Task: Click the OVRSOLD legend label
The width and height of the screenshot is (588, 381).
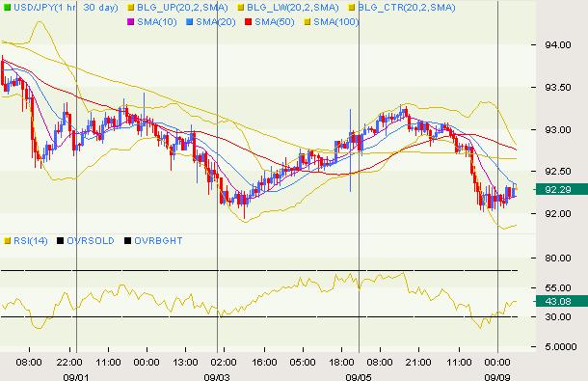Action: (91, 240)
